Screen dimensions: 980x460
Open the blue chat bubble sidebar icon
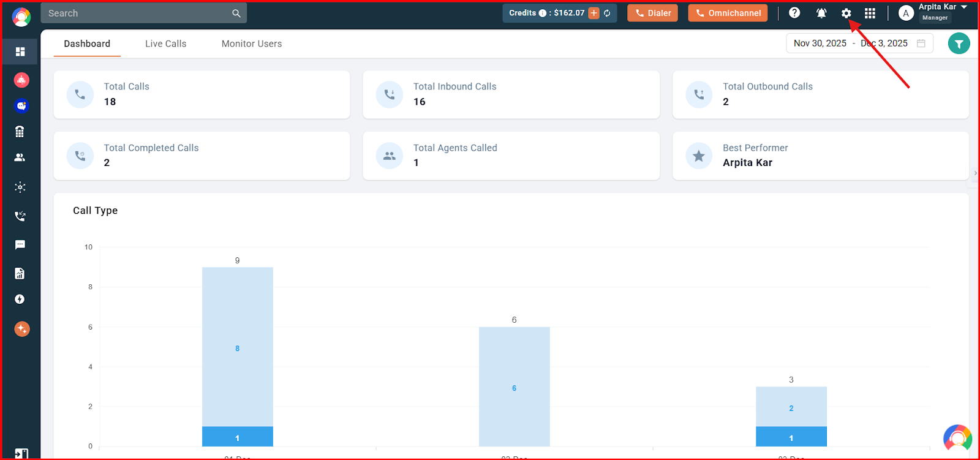tap(21, 106)
